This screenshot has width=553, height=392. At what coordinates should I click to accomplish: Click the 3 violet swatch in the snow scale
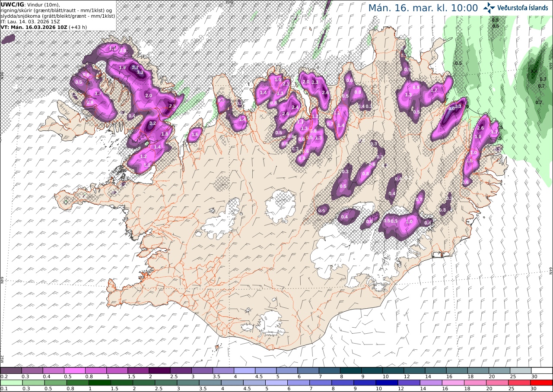coord(202,370)
